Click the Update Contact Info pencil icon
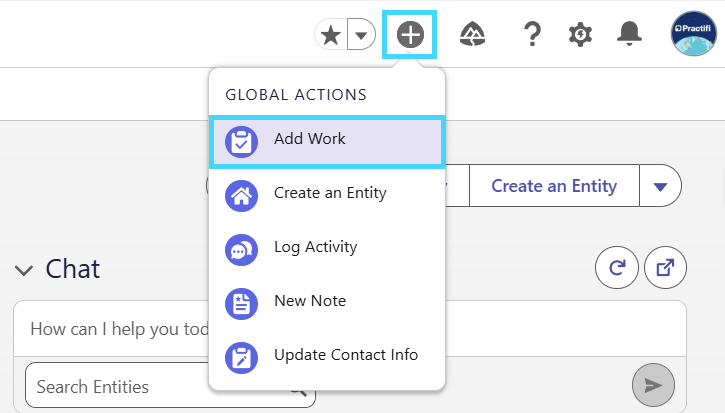The width and height of the screenshot is (725, 413). [241, 358]
